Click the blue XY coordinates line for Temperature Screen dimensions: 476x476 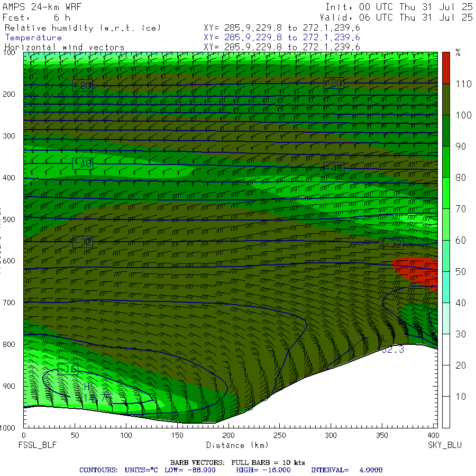pyautogui.click(x=282, y=38)
